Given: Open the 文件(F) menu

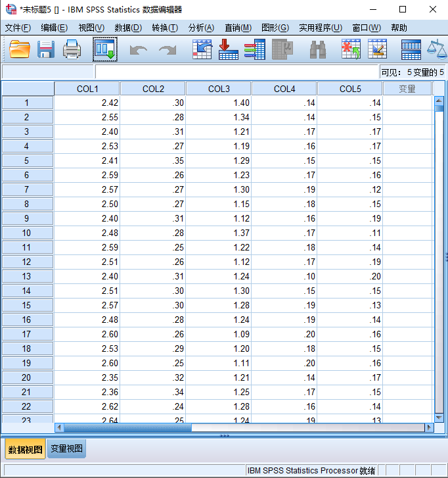Looking at the screenshot, I should point(18,28).
